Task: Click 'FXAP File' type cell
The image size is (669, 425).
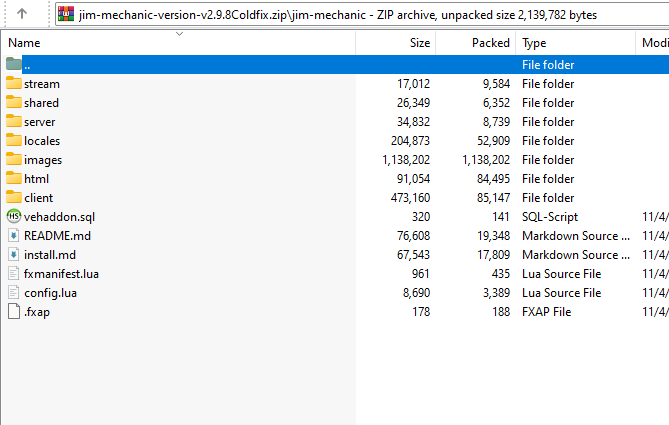Action: pos(547,312)
